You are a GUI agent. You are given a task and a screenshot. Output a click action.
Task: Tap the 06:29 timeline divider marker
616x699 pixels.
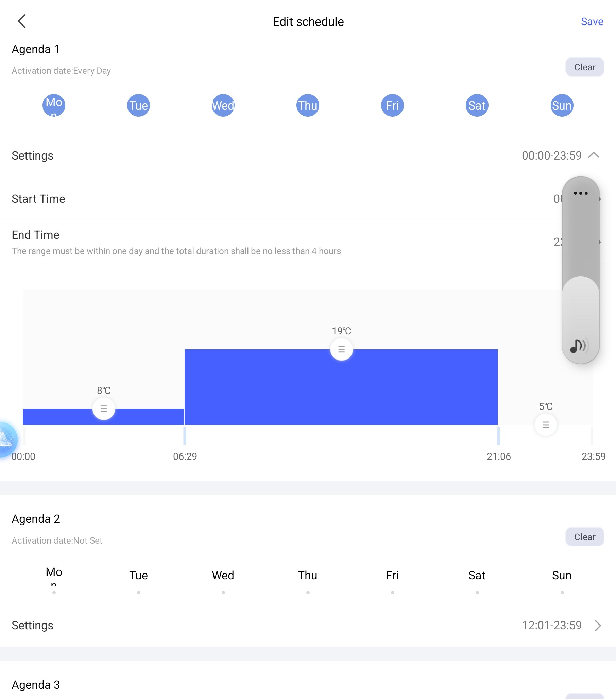click(185, 435)
